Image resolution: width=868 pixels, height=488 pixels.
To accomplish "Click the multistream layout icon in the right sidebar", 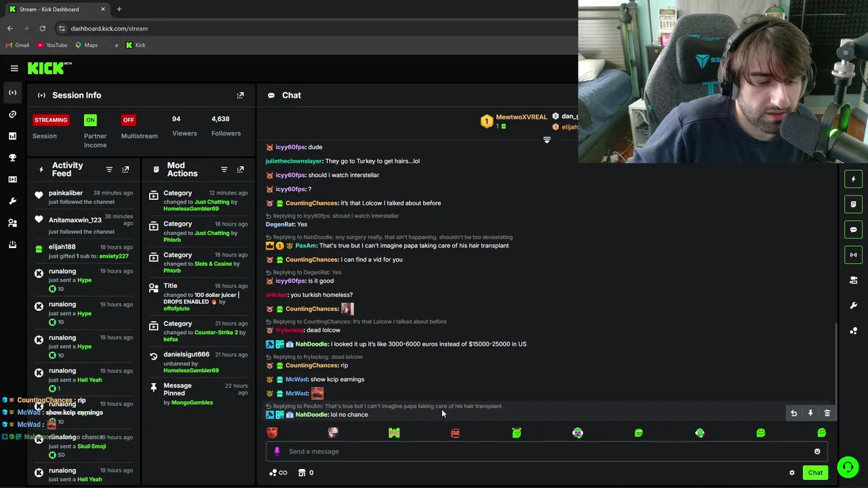I will [853, 280].
